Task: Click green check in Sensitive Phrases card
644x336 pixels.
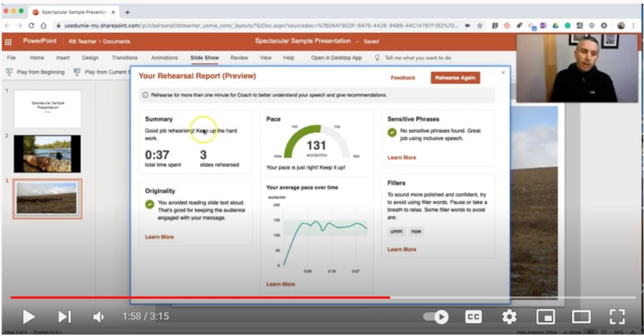Action: pyautogui.click(x=392, y=132)
